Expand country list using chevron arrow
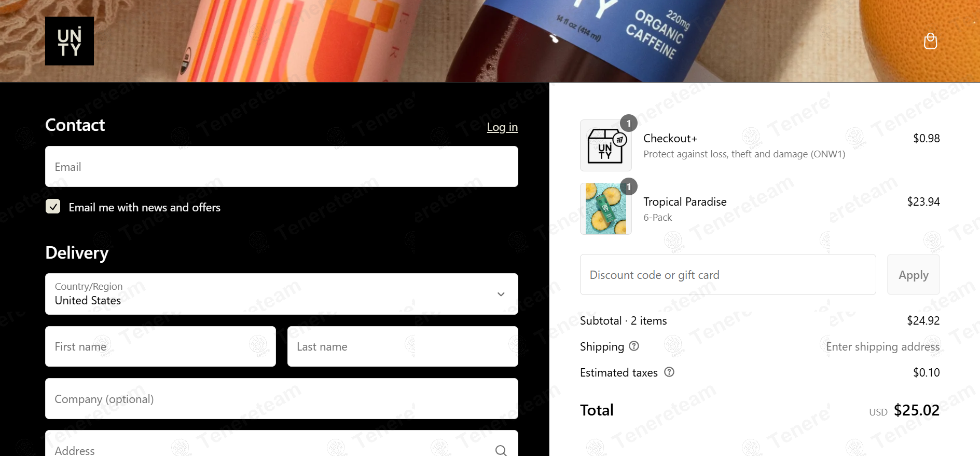The height and width of the screenshot is (456, 980). click(x=501, y=294)
